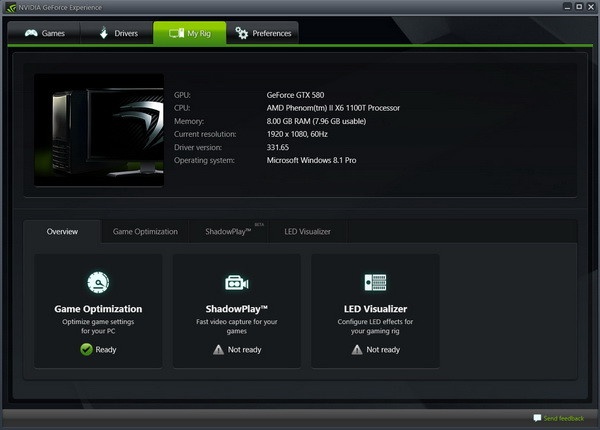Click the LED Visualizer panel icon
Viewport: 600px width, 430px height.
coord(375,282)
